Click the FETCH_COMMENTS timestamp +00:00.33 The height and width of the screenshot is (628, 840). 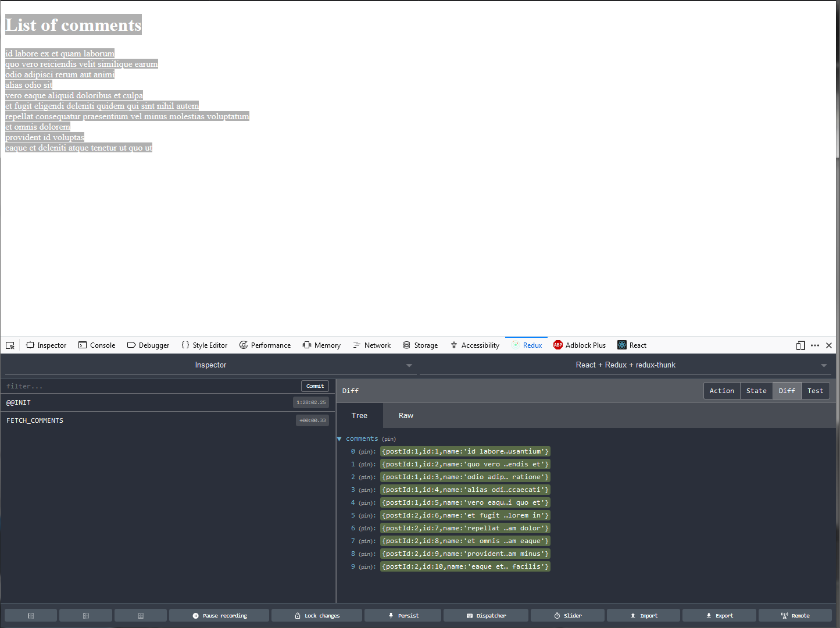[312, 420]
